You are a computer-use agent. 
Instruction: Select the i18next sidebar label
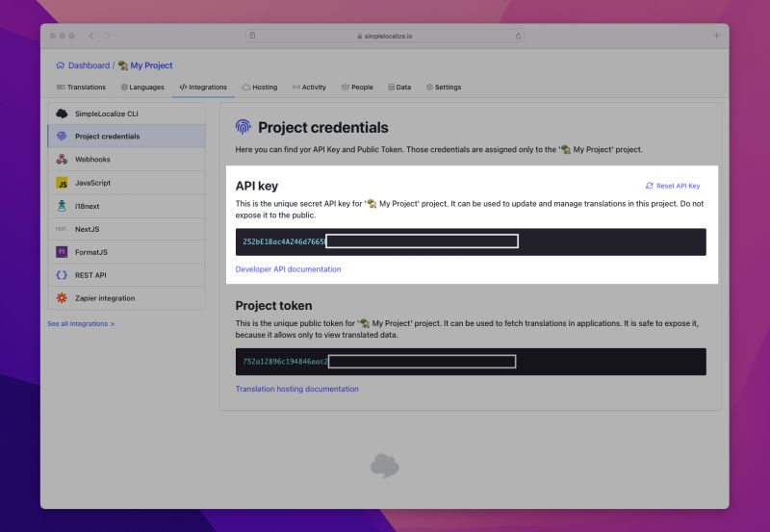[x=87, y=206]
